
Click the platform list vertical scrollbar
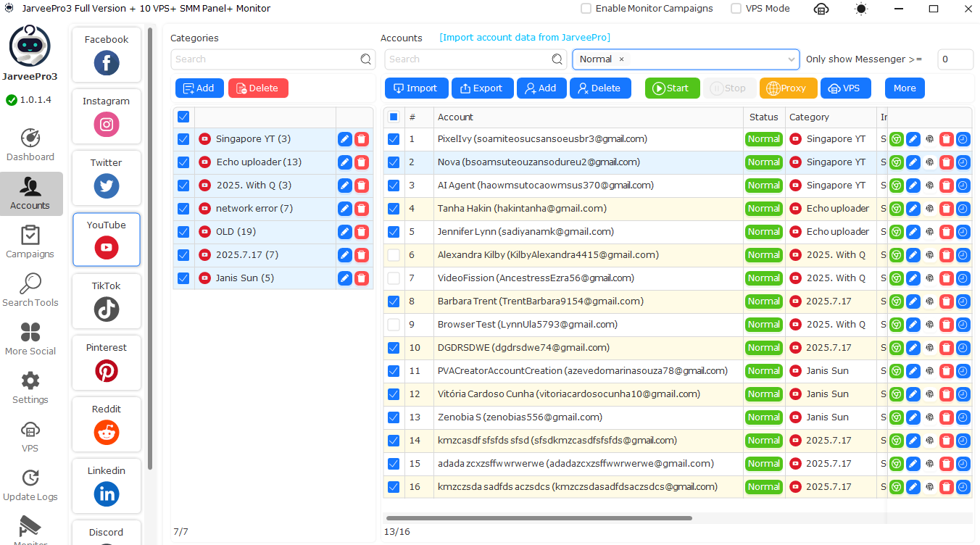coord(150,248)
